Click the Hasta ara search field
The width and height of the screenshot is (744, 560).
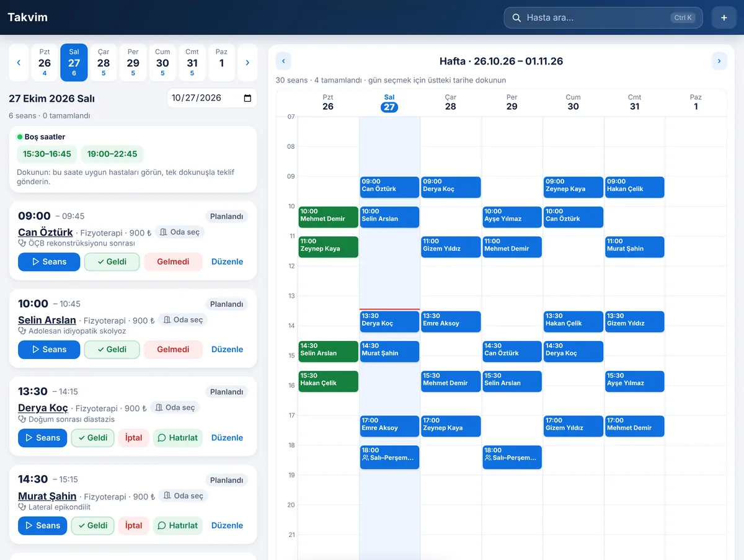603,18
